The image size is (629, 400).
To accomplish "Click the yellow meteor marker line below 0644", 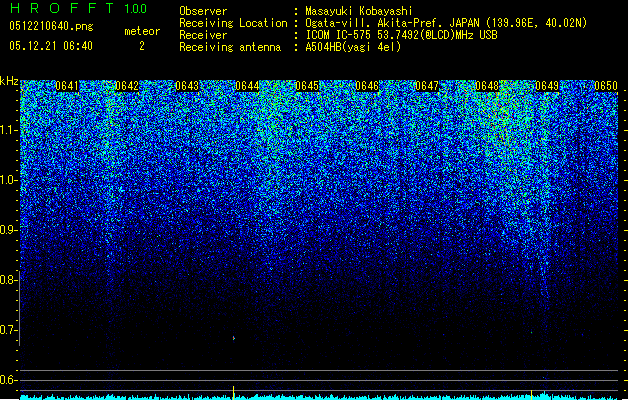I will point(233,392).
